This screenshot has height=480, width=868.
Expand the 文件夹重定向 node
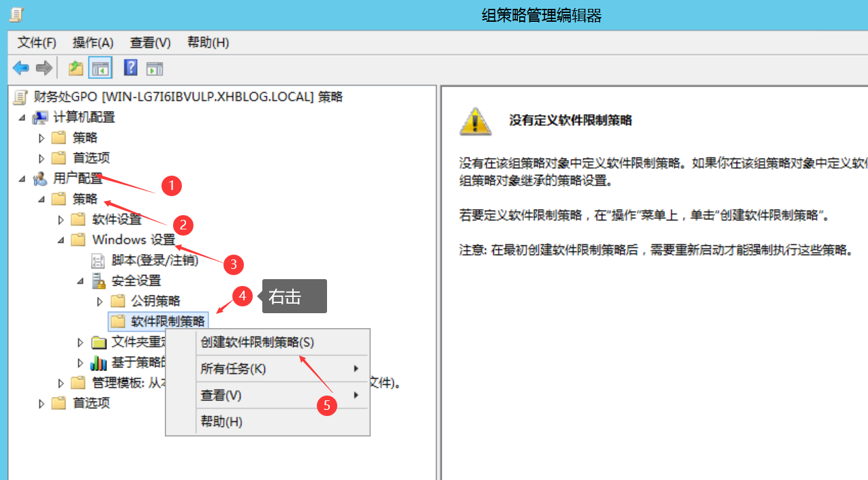(80, 342)
